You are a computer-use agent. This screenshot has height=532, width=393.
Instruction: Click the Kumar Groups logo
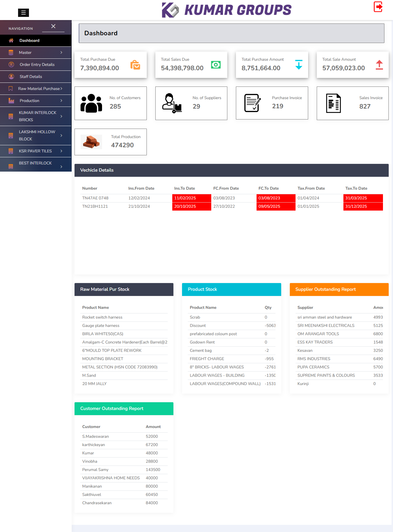point(226,10)
